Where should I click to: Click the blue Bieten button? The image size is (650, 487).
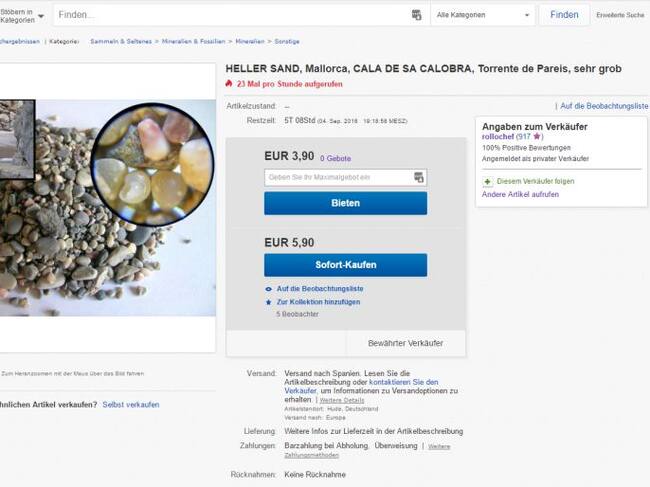[345, 203]
